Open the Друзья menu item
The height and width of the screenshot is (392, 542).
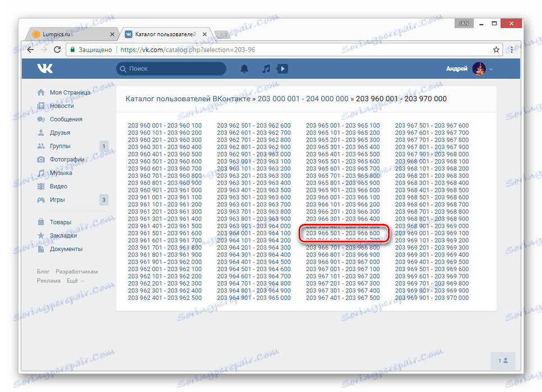click(60, 133)
